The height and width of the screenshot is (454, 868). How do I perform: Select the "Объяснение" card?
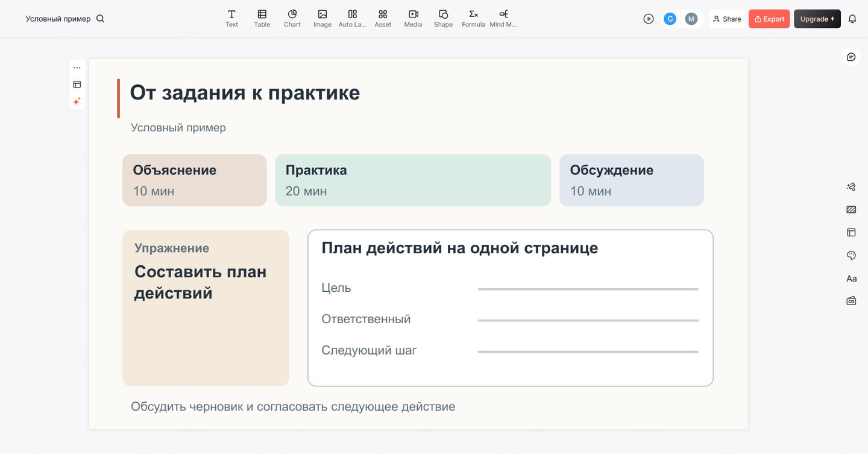pos(195,180)
